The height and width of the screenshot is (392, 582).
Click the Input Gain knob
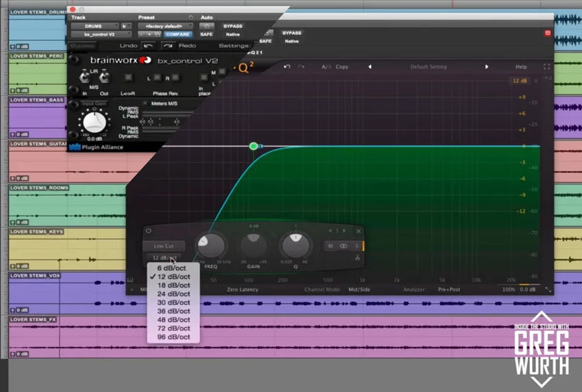pyautogui.click(x=94, y=122)
